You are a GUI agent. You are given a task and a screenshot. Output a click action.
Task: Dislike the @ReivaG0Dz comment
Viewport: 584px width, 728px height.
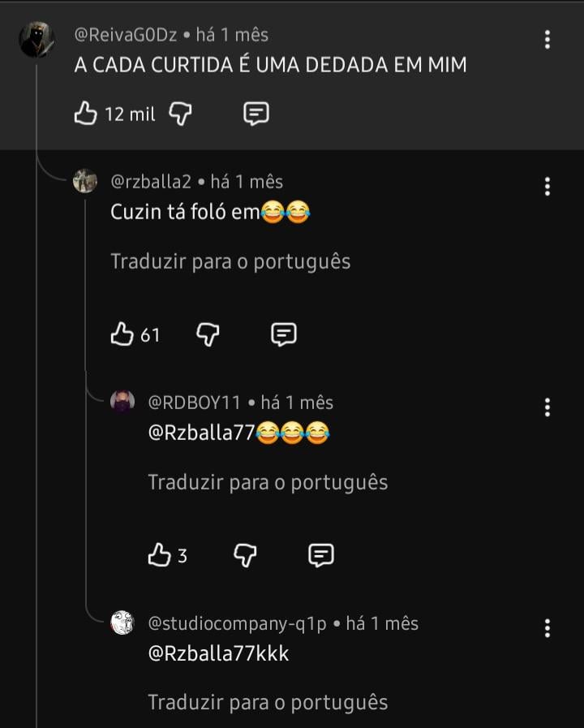180,114
